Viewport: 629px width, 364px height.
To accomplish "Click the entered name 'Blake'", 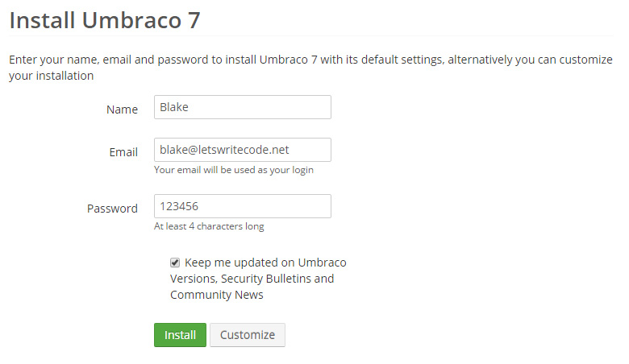I will [174, 108].
